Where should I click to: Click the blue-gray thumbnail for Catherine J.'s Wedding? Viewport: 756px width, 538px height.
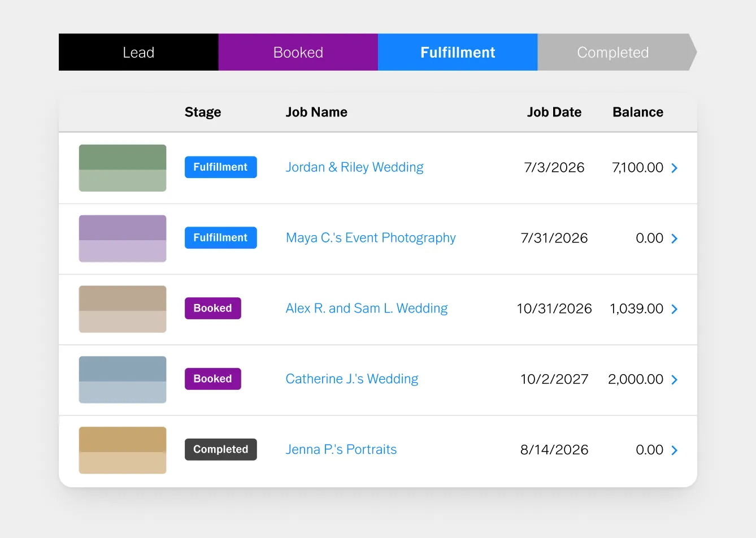[x=123, y=380]
